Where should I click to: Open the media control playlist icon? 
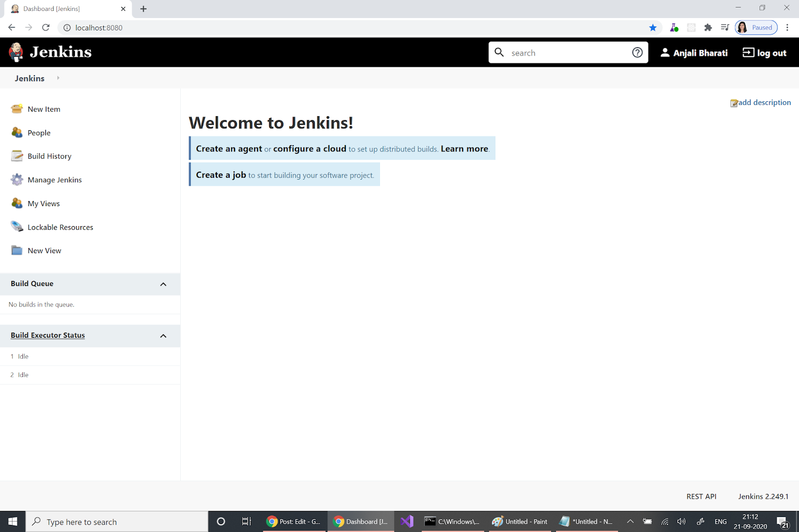click(725, 27)
